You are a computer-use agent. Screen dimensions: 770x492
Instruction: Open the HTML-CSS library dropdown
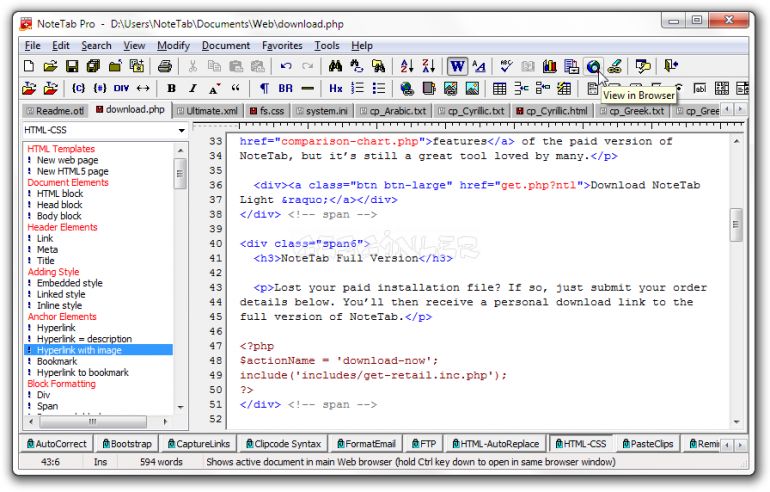181,131
